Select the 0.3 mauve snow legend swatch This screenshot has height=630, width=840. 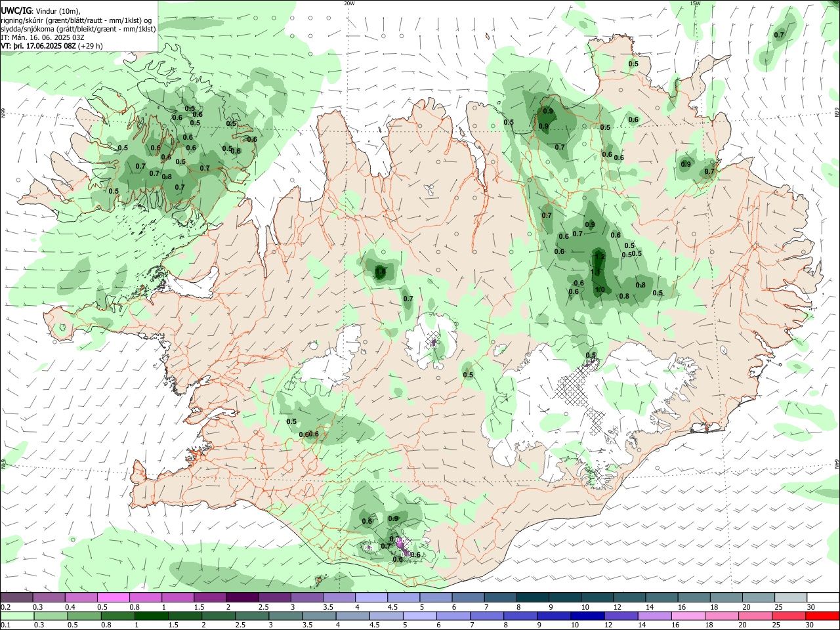tap(49, 598)
